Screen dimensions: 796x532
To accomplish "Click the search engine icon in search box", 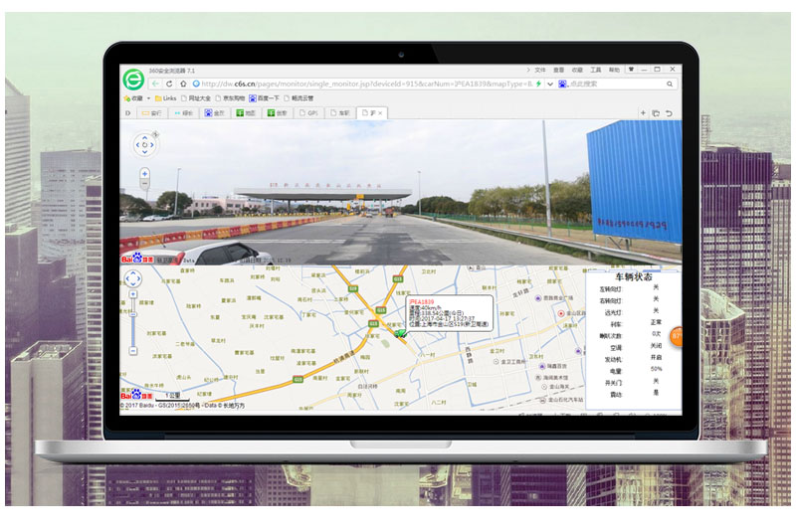I will 565,85.
